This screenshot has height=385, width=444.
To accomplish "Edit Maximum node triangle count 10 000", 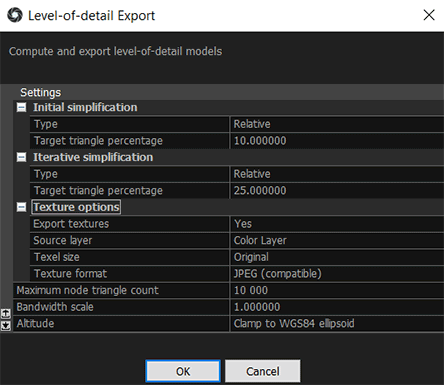I will 337,291.
